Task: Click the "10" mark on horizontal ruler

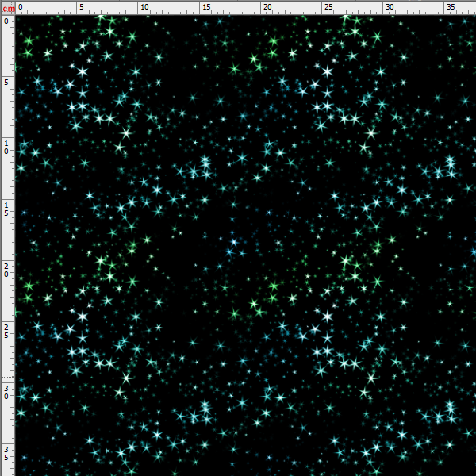Action: pyautogui.click(x=145, y=7)
